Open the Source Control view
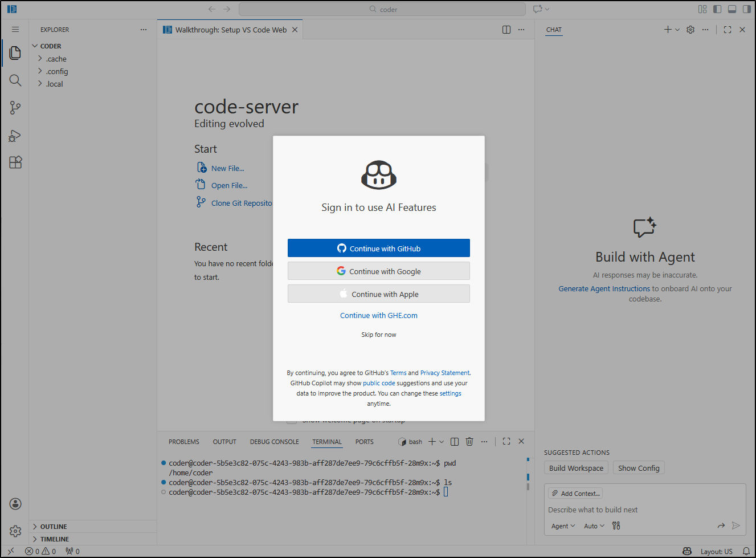 tap(15, 107)
